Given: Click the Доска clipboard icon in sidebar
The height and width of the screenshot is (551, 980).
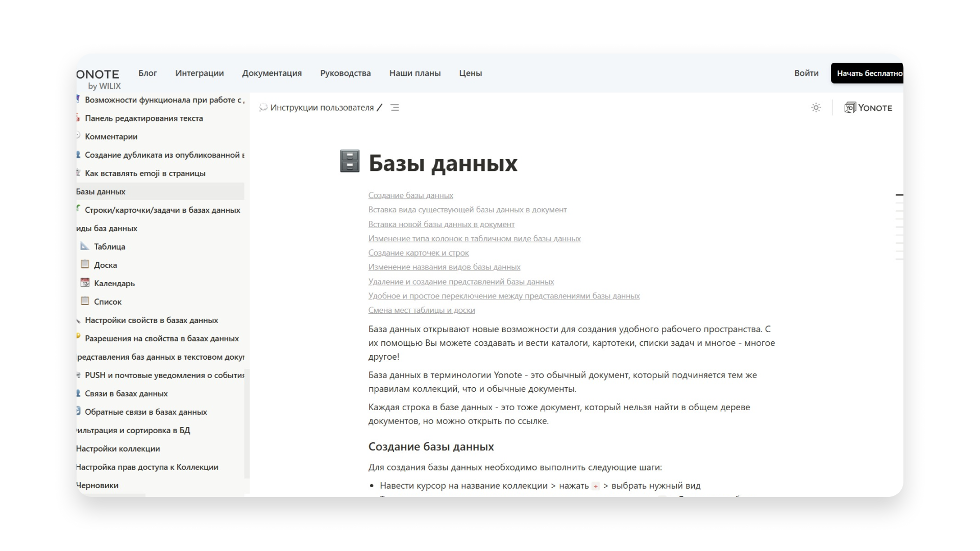Looking at the screenshot, I should tap(85, 264).
